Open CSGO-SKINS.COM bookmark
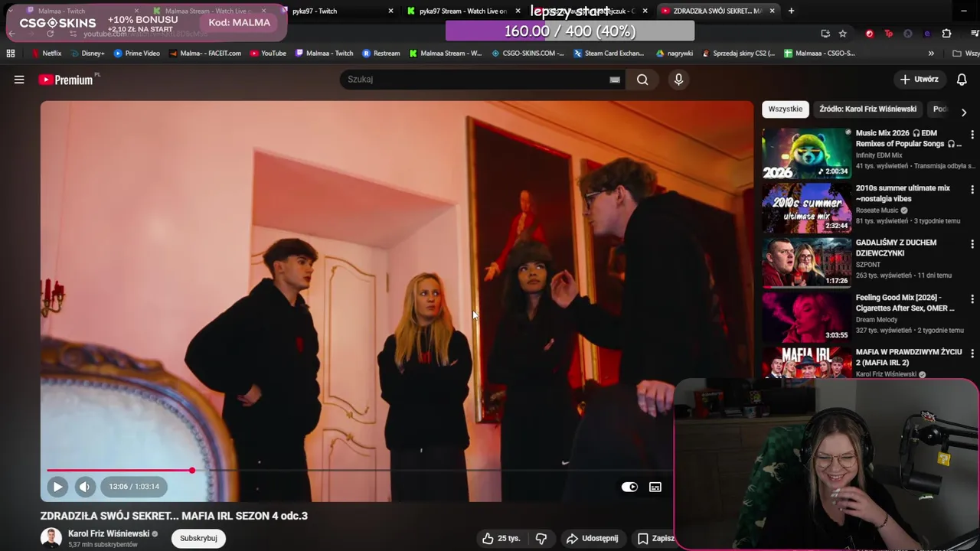This screenshot has width=980, height=551. (x=528, y=54)
